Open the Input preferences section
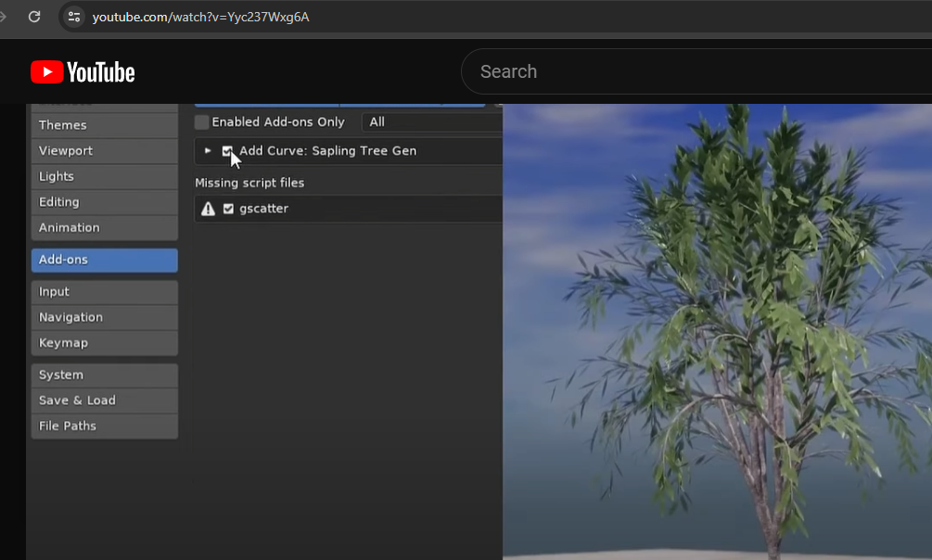932x560 pixels. 105,292
